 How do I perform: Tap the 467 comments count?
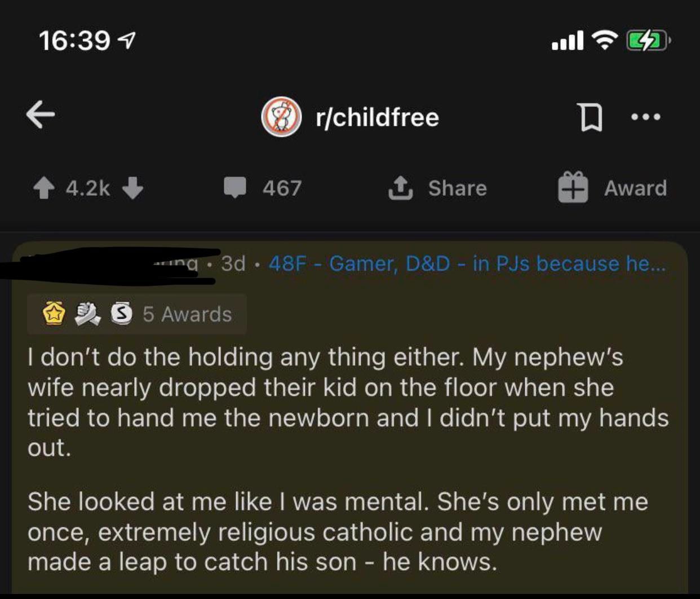point(282,188)
